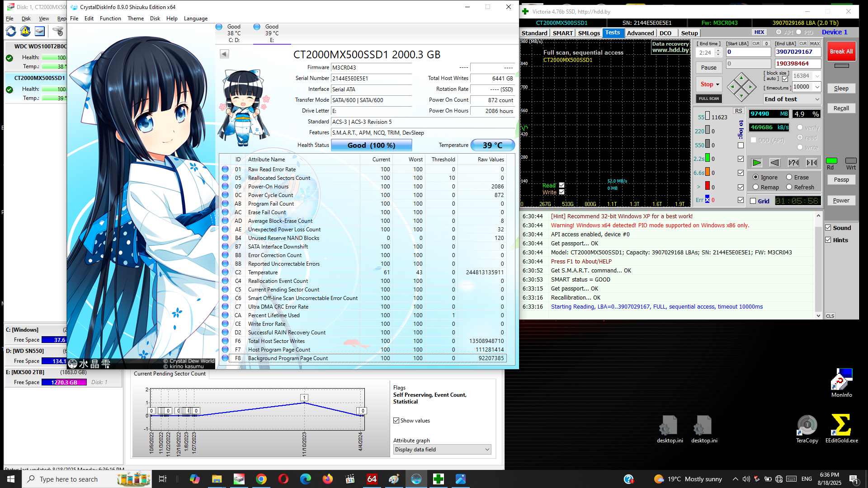The image size is (868, 488).
Task: Open Victoria from Windows taskbar green cross icon
Action: coord(438,479)
